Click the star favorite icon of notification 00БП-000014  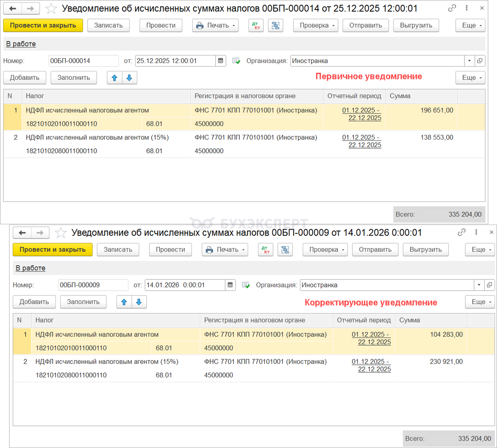coord(51,8)
